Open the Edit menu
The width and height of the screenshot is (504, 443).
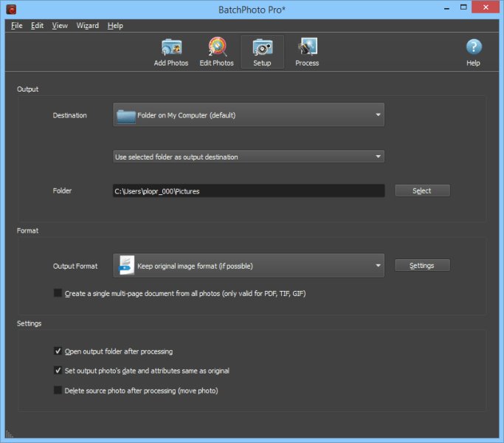pos(38,25)
